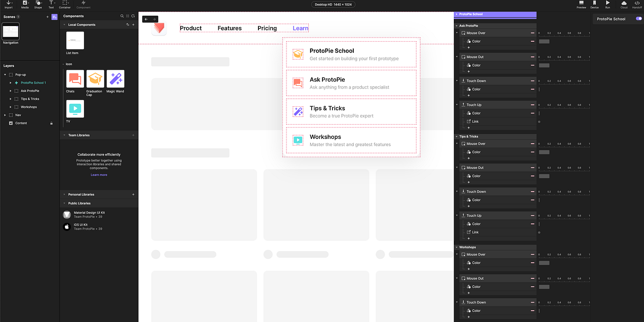This screenshot has width=644, height=322.
Task: Select the Text tool
Action: (x=51, y=5)
